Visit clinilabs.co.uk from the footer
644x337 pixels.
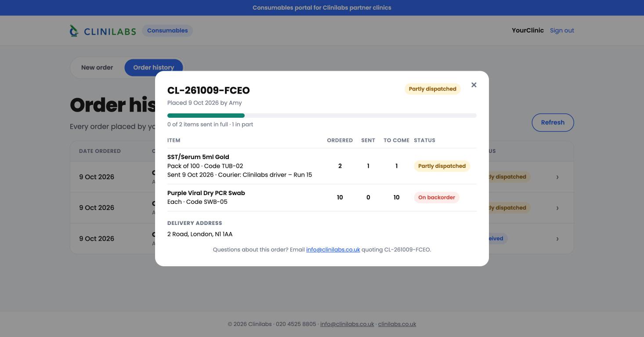(397, 324)
